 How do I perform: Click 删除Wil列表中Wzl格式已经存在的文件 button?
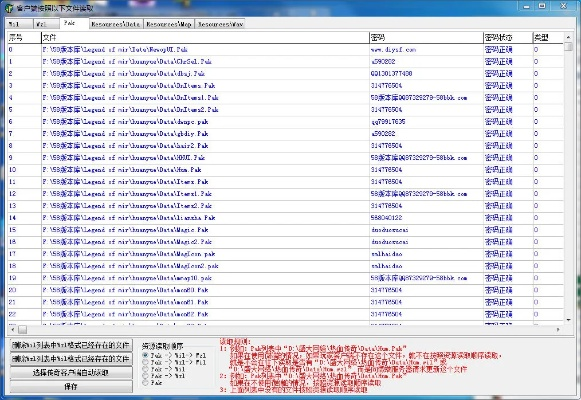click(71, 345)
